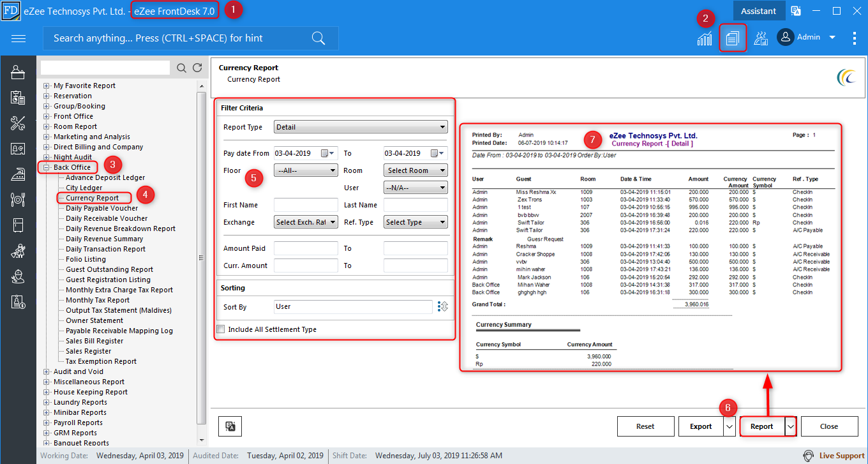Select Currency Report in the tree
The height and width of the screenshot is (464, 868).
pos(93,198)
